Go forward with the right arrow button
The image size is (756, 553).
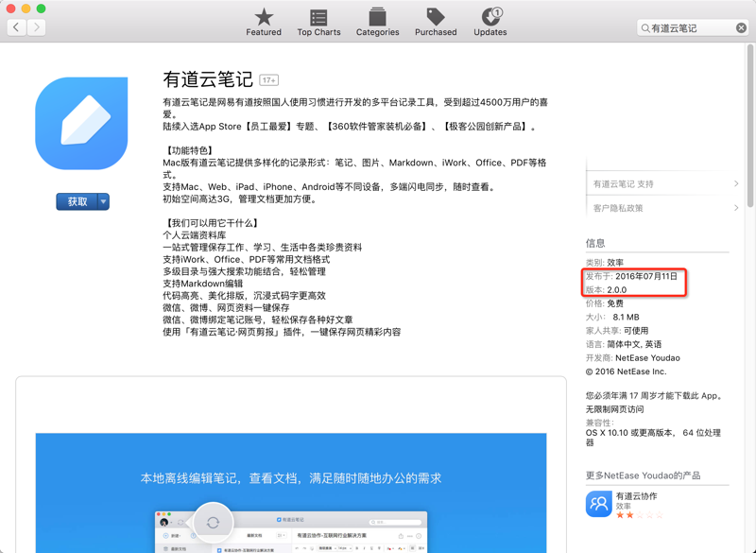[36, 27]
